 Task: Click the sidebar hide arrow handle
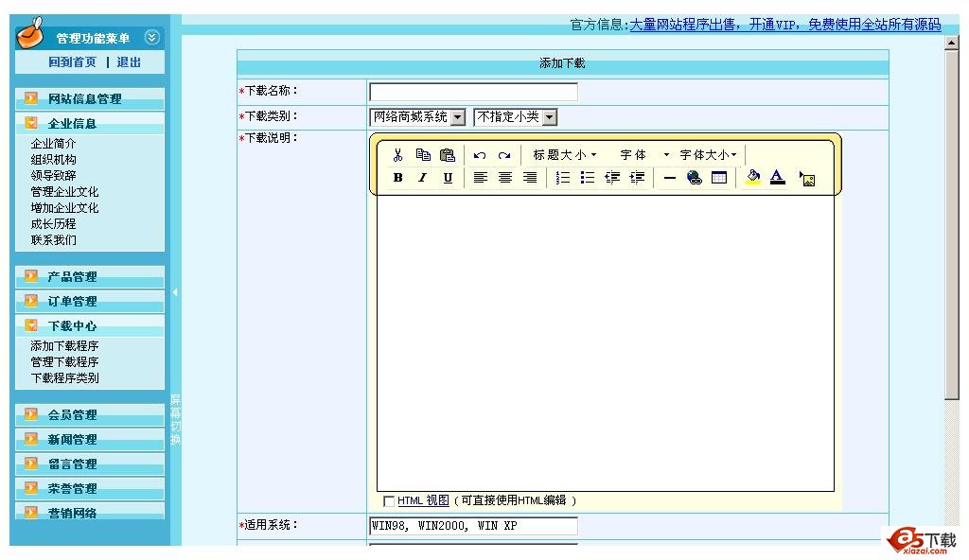pos(175,291)
